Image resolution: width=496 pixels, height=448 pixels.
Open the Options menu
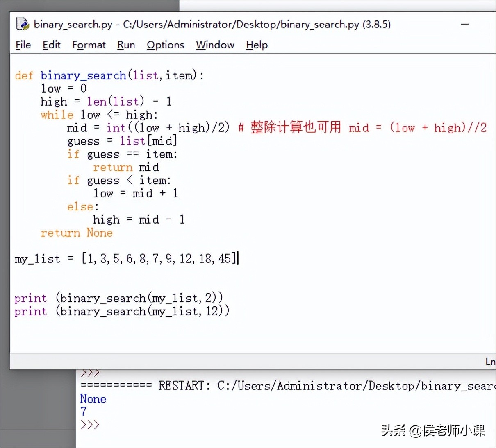click(x=165, y=45)
